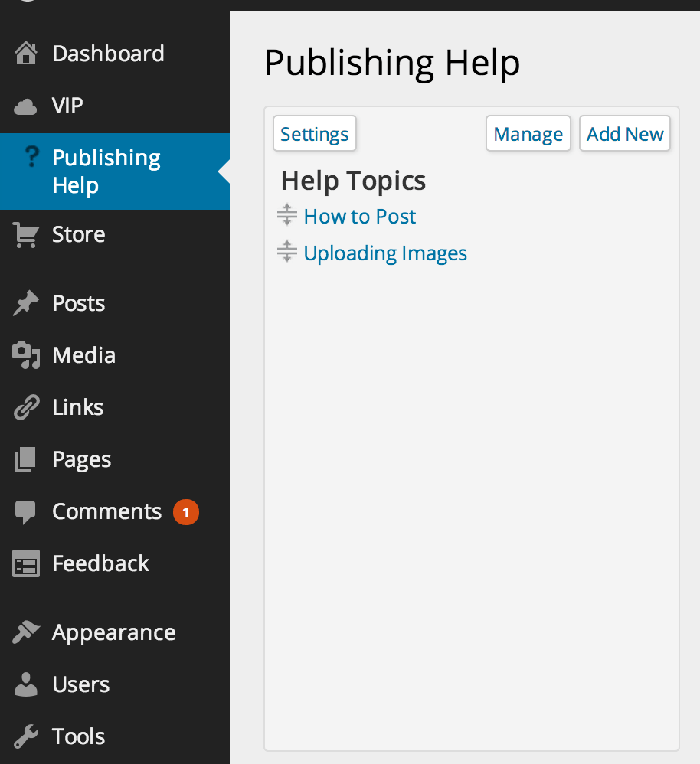The height and width of the screenshot is (764, 700).
Task: Click the Store shopping cart icon
Action: coord(25,233)
